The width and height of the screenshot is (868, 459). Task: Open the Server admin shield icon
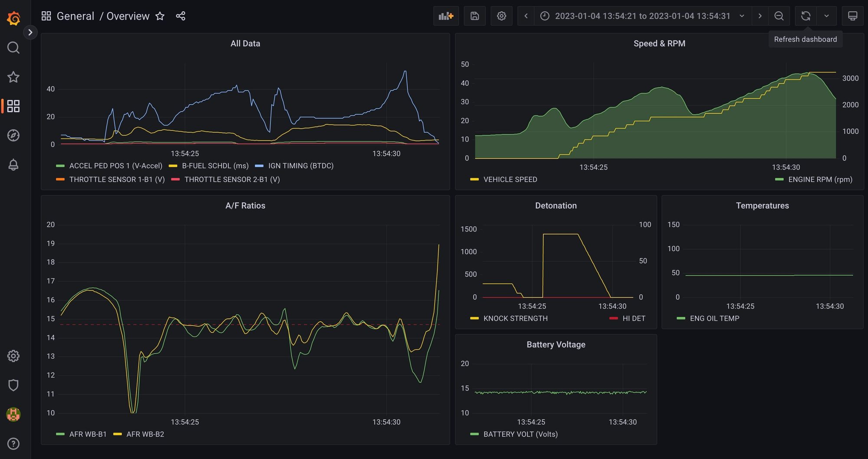pos(13,385)
